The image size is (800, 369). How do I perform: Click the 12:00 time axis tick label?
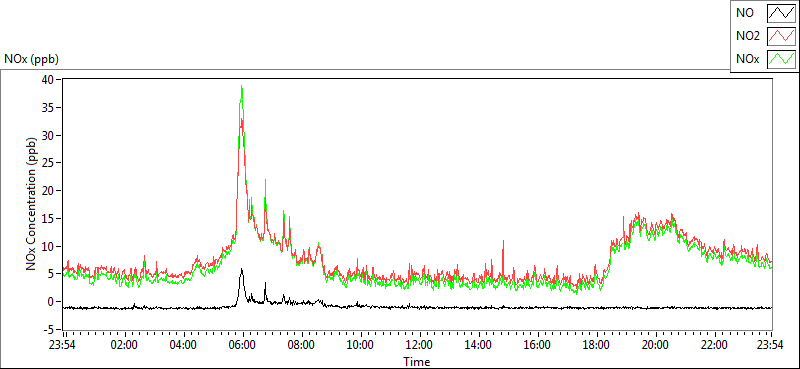(420, 344)
